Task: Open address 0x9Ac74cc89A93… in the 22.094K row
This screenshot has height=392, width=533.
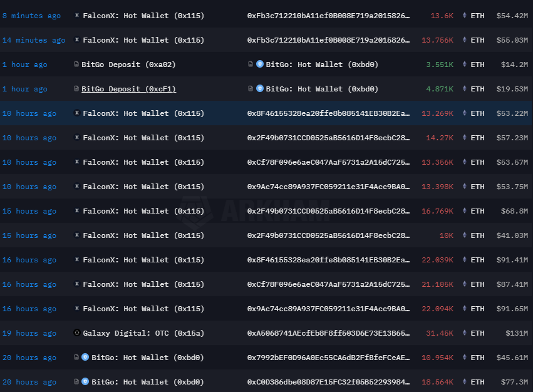Action: coord(328,309)
